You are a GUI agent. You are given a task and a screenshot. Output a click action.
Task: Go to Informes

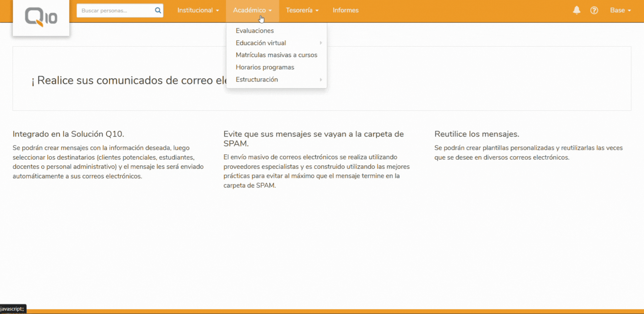coord(345,10)
